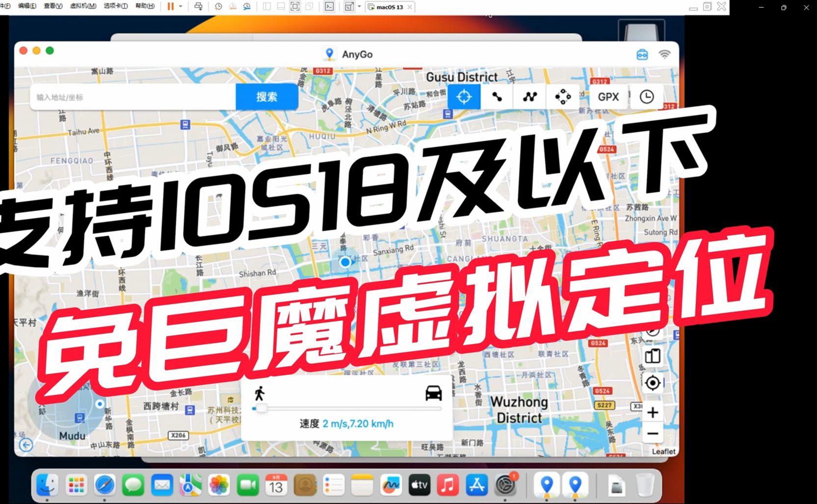Image resolution: width=817 pixels, height=504 pixels.
Task: Open the 编辑(E) menu
Action: (x=26, y=6)
